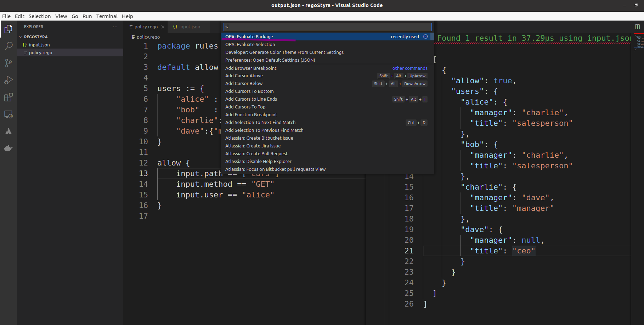Click the command palette input field
This screenshot has height=325, width=644.
tap(327, 27)
